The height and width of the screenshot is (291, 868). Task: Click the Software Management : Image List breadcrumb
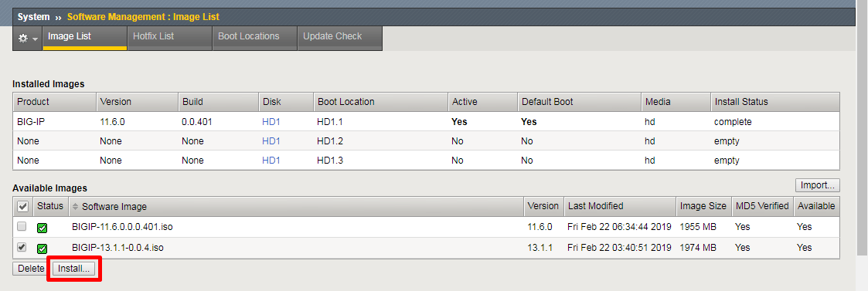tap(143, 17)
